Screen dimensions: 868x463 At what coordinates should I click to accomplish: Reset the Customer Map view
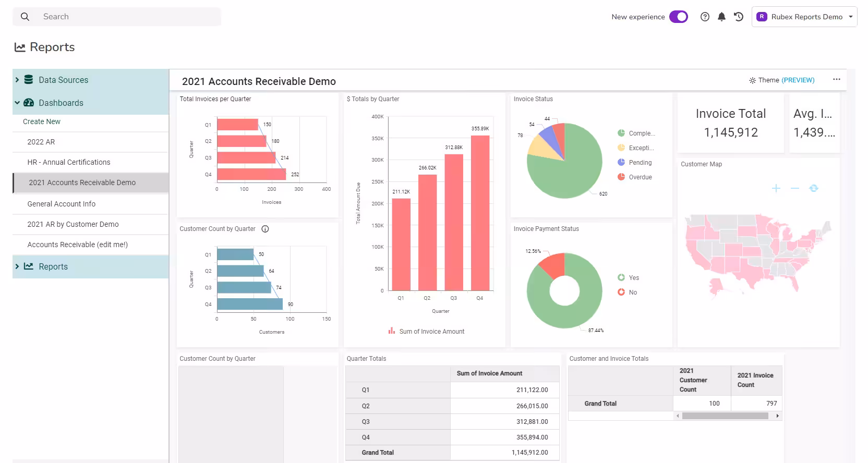[x=813, y=188]
